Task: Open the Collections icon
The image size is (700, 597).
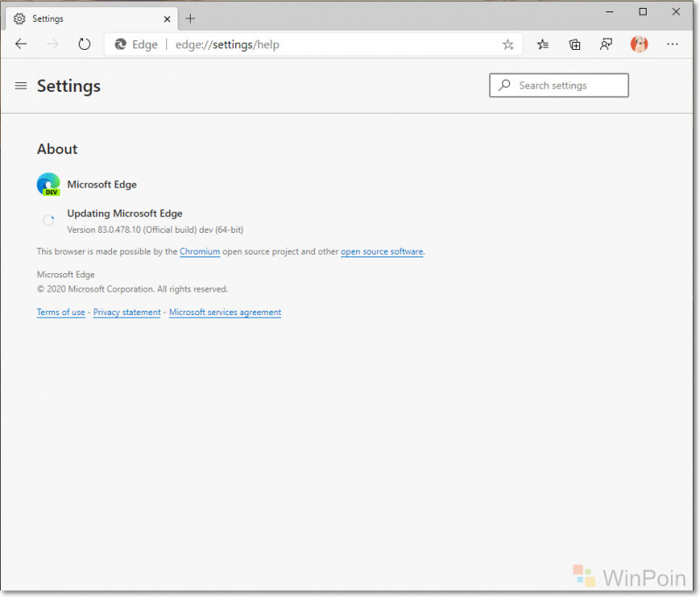Action: [x=575, y=44]
